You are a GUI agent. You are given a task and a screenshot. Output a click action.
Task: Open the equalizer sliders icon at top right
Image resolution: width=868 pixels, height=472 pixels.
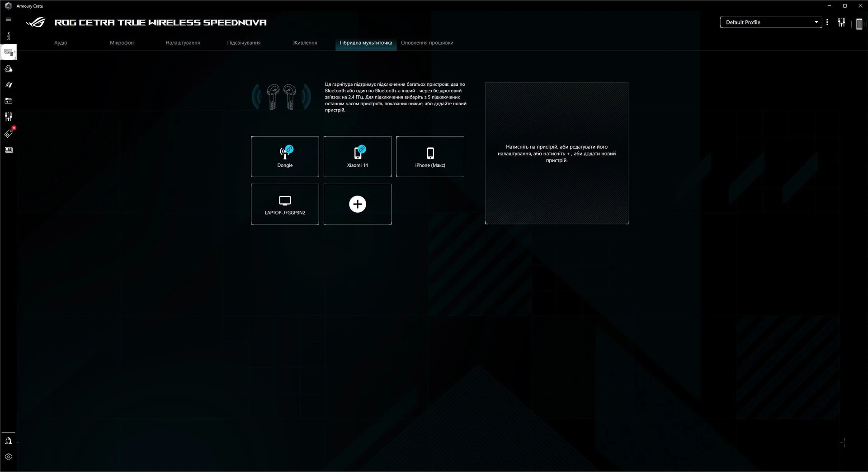coord(841,22)
